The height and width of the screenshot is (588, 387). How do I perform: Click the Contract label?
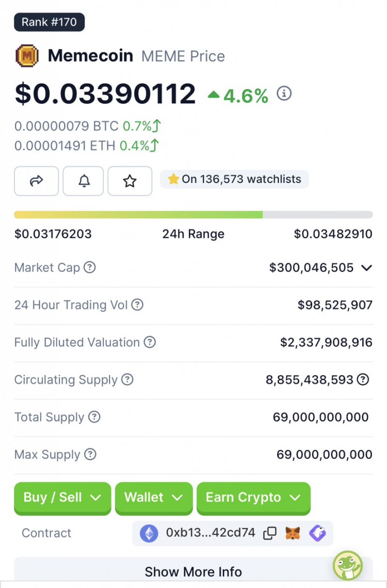coord(46,533)
